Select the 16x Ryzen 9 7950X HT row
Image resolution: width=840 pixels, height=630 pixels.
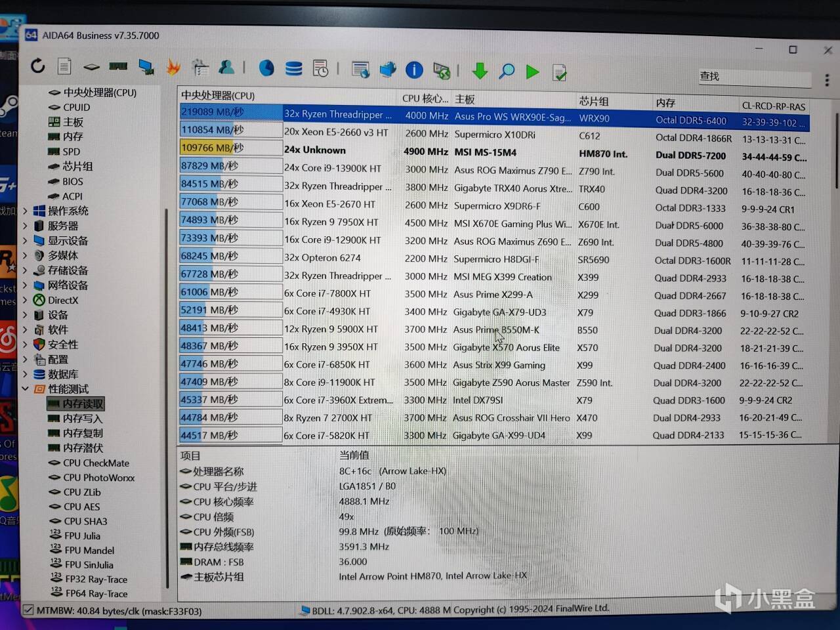[x=493, y=222]
